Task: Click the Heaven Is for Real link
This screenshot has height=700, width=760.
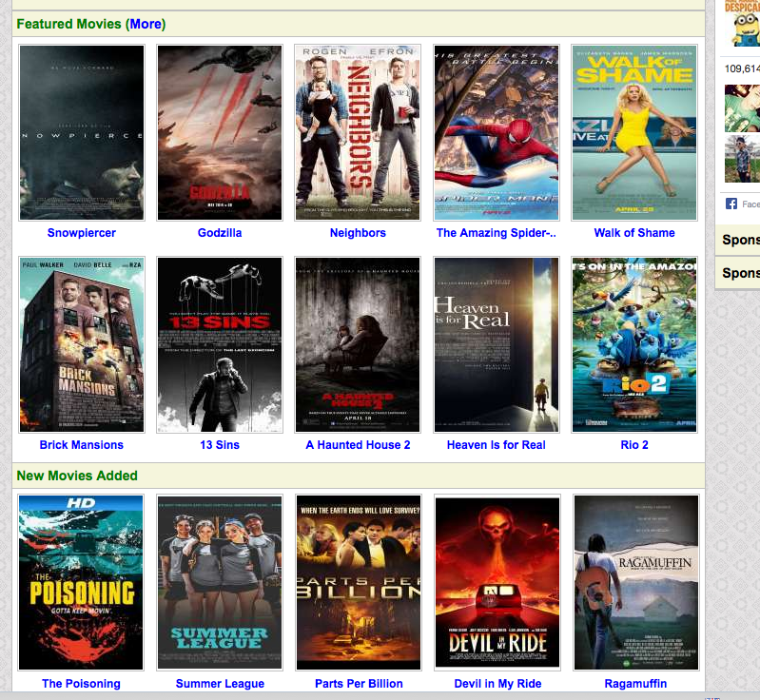Action: tap(497, 445)
